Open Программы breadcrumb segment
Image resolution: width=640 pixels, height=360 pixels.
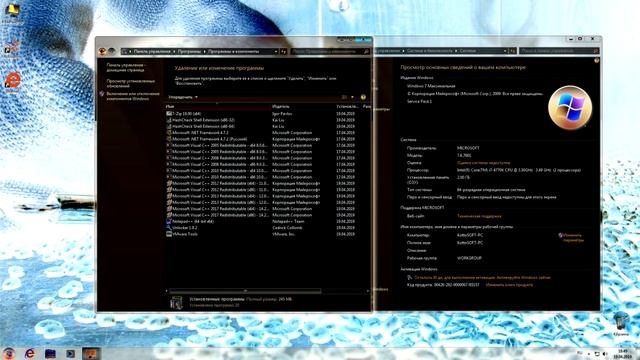(189, 52)
